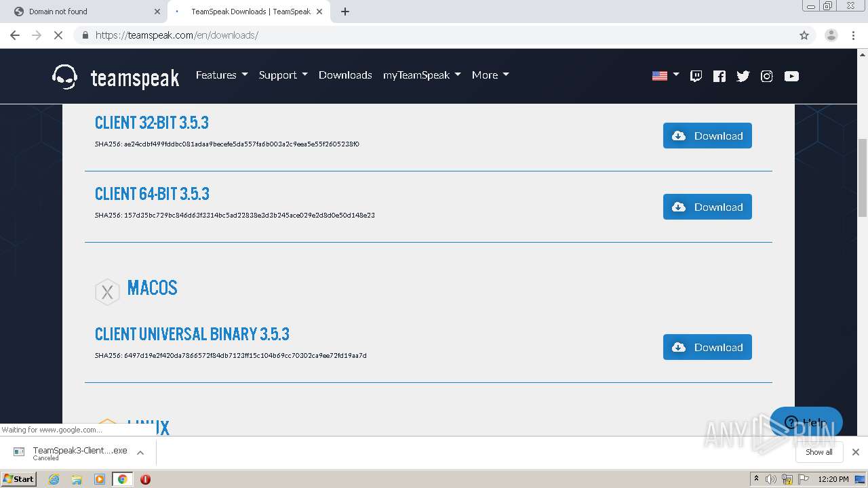Expand the Features menu
The height and width of the screenshot is (488, 868).
(x=222, y=75)
